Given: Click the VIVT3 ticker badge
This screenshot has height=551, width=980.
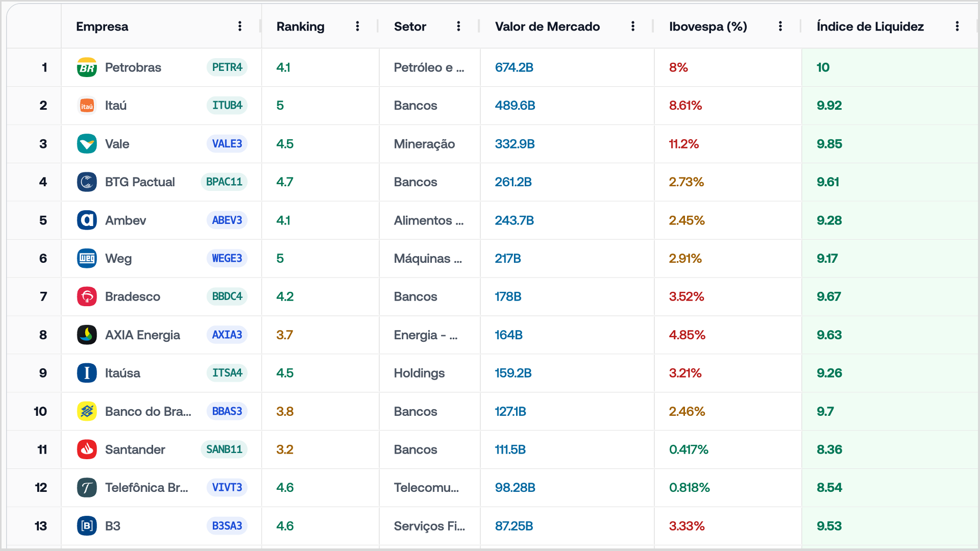Looking at the screenshot, I should 227,488.
